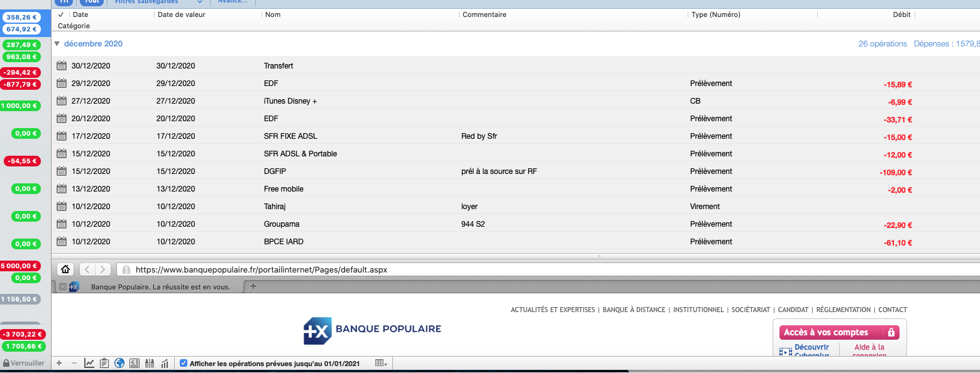
Task: Close the Banque Populaire browser tab
Action: [x=62, y=287]
